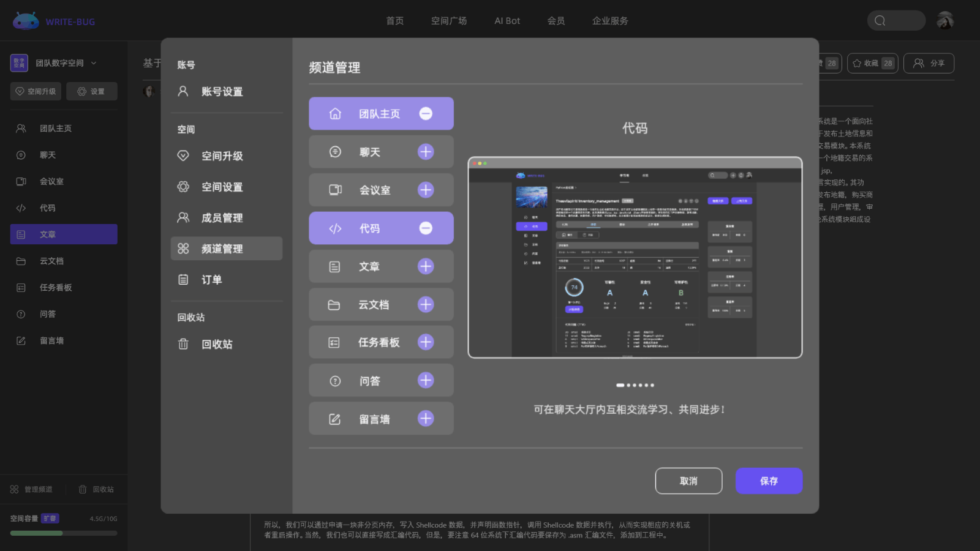Click the second carousel dot under preview
This screenshot has height=551, width=980.
(627, 385)
